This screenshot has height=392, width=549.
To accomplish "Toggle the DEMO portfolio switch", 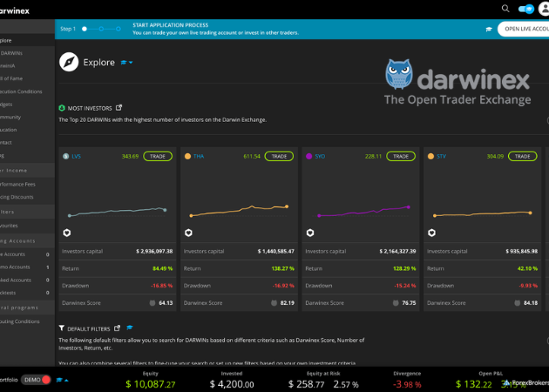I will [44, 380].
